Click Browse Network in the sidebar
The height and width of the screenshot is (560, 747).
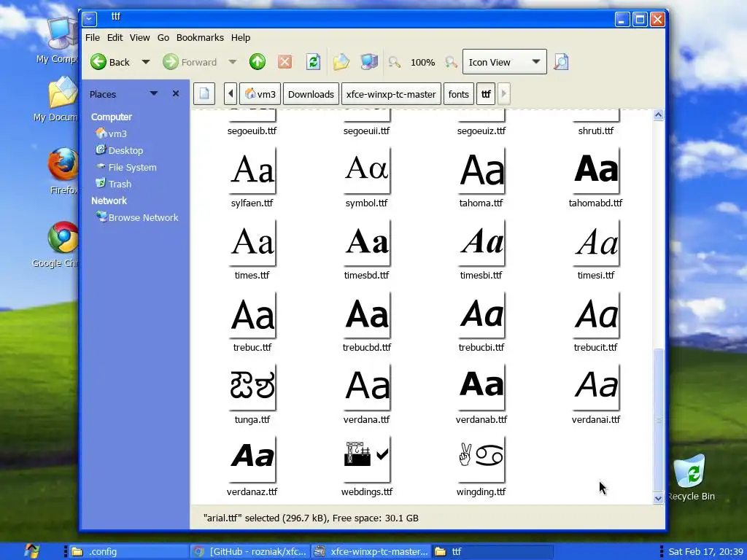[x=137, y=217]
